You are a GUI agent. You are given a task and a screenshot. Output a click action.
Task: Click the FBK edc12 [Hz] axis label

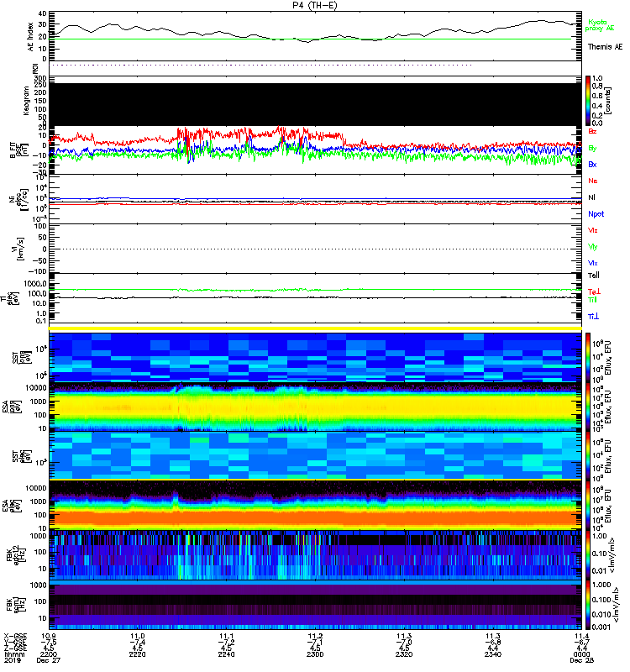(x=14, y=554)
